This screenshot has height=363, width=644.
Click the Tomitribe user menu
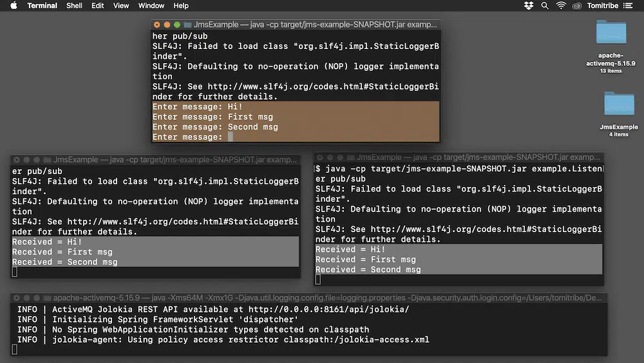[x=603, y=6]
